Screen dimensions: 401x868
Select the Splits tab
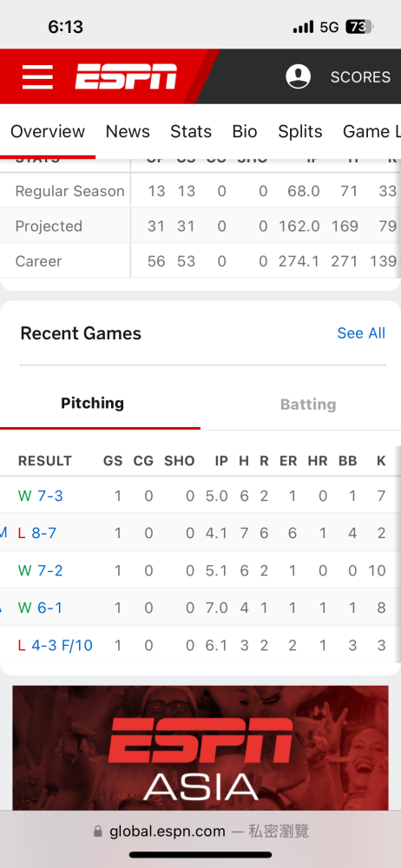click(300, 131)
